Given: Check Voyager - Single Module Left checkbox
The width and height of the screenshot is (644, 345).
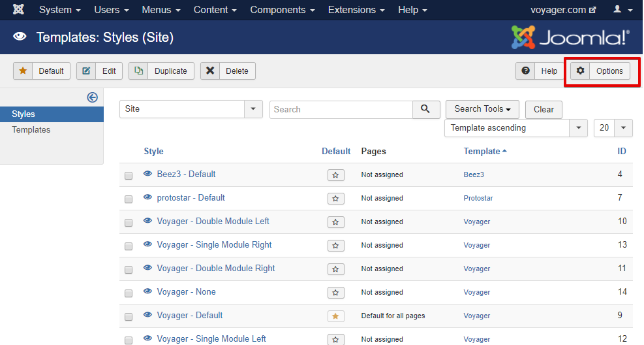Looking at the screenshot, I should [129, 340].
